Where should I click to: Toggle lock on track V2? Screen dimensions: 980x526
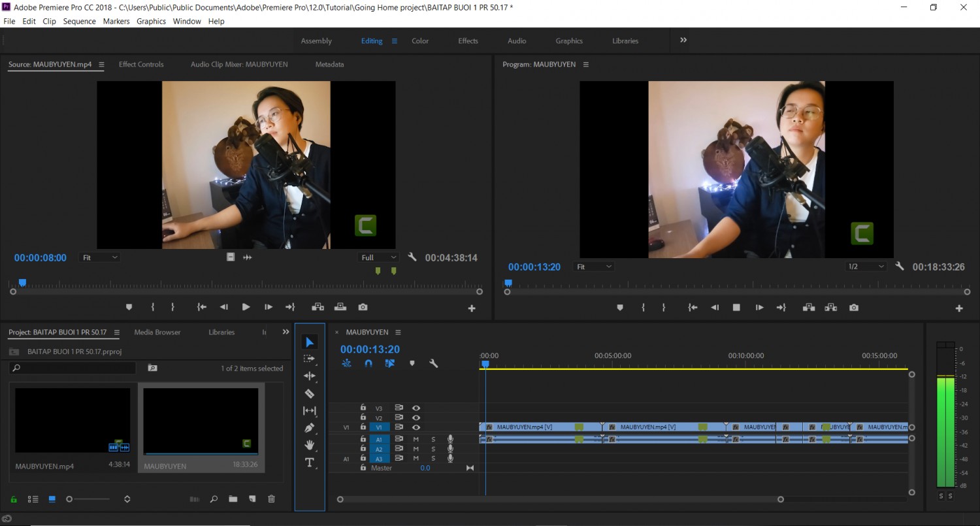[363, 418]
